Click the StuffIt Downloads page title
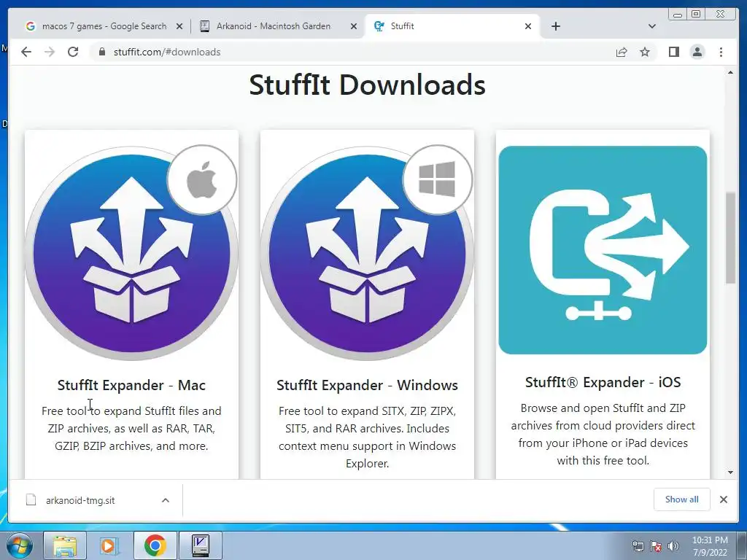Viewport: 747px width, 560px height. coord(368,85)
